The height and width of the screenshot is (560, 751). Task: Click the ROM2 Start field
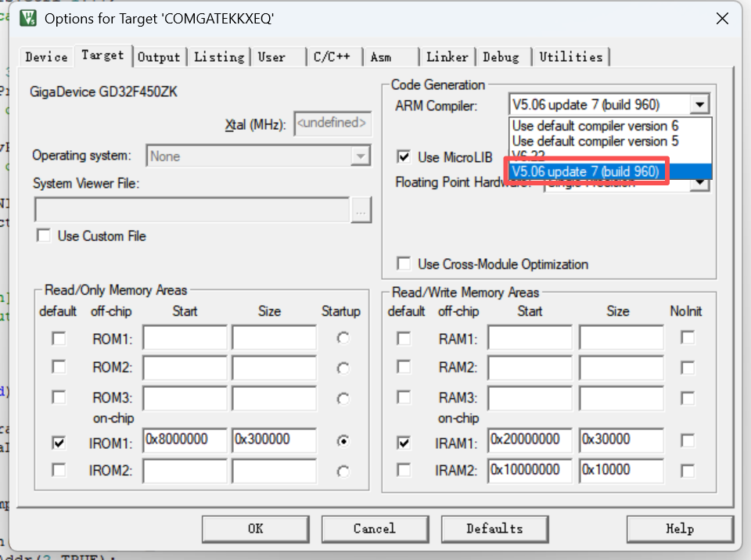coord(185,368)
